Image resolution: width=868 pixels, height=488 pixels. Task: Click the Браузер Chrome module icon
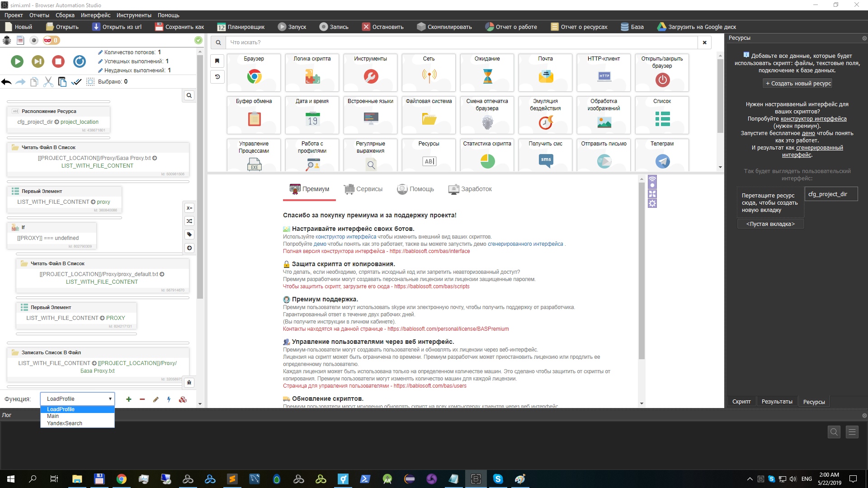tap(254, 76)
